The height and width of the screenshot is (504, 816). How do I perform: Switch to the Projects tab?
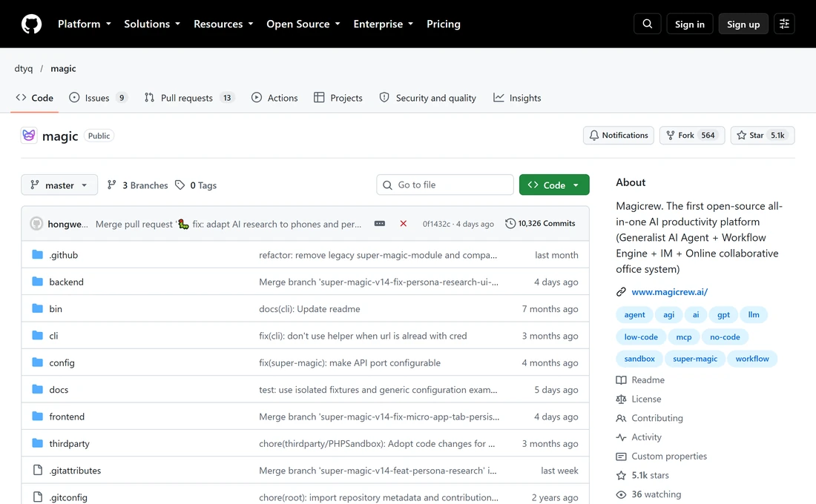pyautogui.click(x=338, y=98)
